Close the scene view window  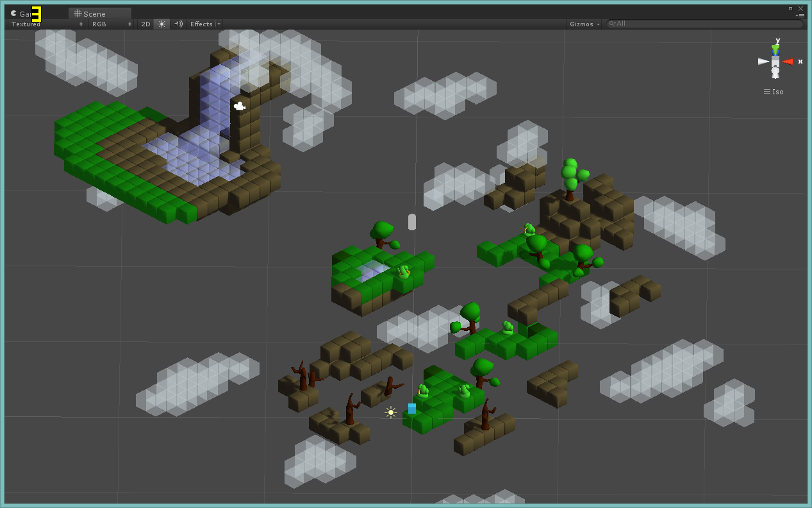point(800,8)
